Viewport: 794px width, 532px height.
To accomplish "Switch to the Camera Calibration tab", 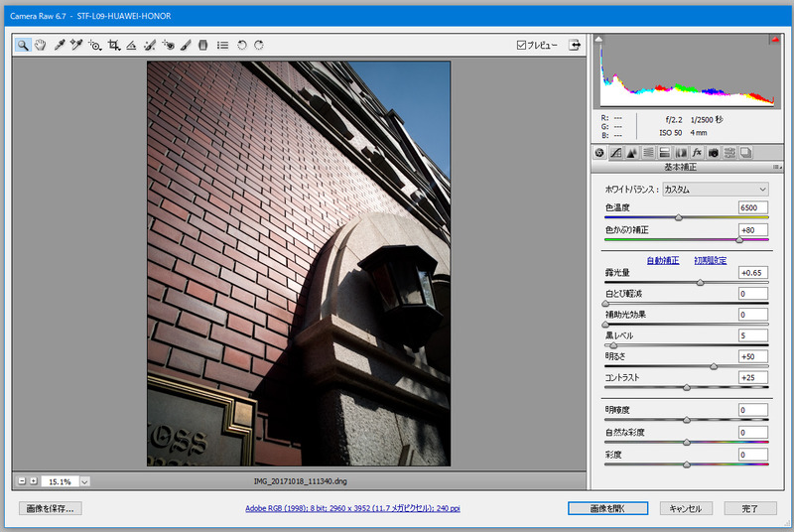I will [713, 153].
